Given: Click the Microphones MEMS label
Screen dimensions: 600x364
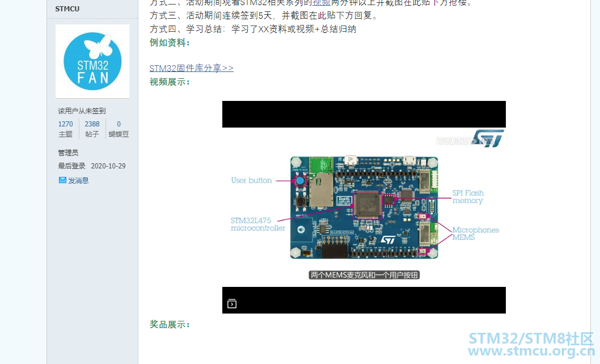Looking at the screenshot, I should click(476, 234).
